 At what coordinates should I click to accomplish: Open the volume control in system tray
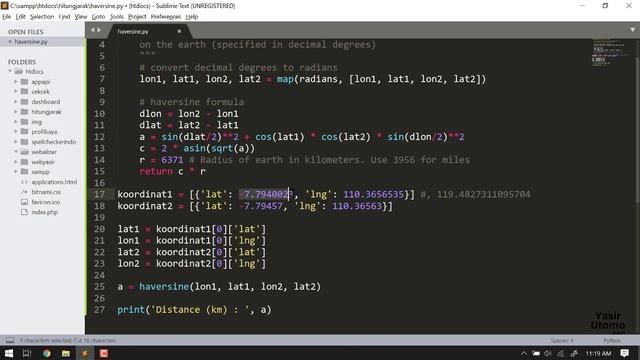coord(548,353)
